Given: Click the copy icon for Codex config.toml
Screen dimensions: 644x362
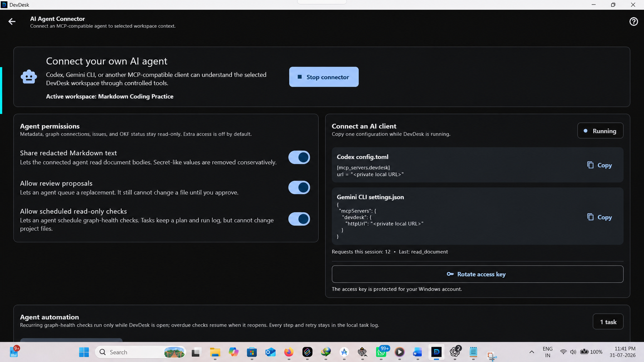Looking at the screenshot, I should (x=590, y=165).
